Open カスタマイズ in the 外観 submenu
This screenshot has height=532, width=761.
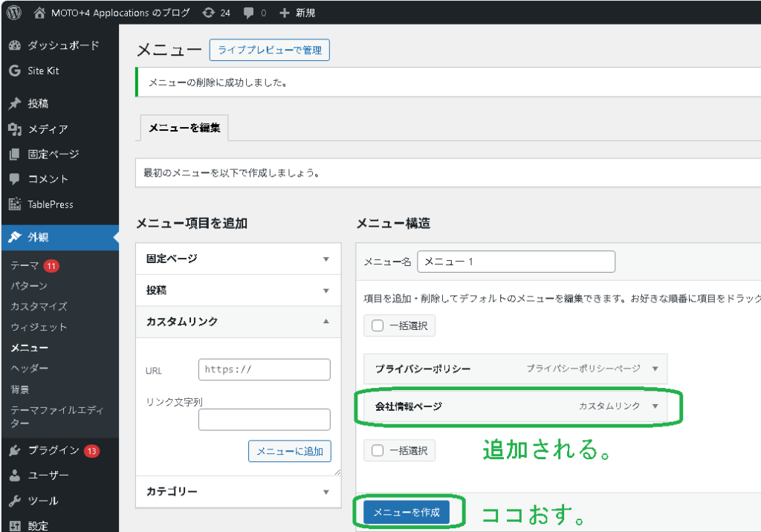tap(39, 306)
